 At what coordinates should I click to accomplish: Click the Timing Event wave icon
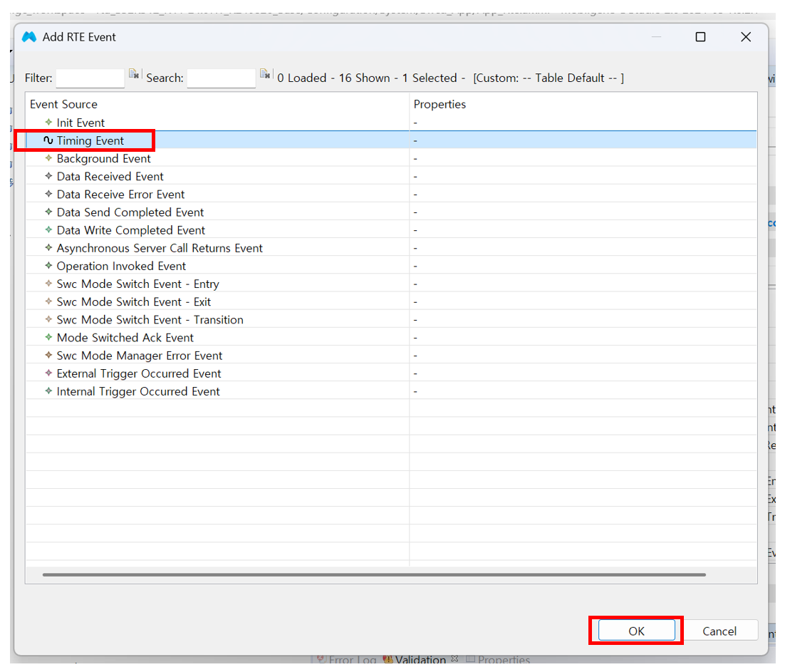48,140
